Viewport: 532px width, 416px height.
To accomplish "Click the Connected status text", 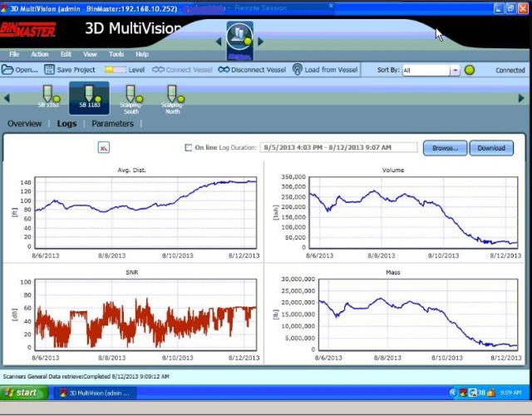I will point(510,70).
